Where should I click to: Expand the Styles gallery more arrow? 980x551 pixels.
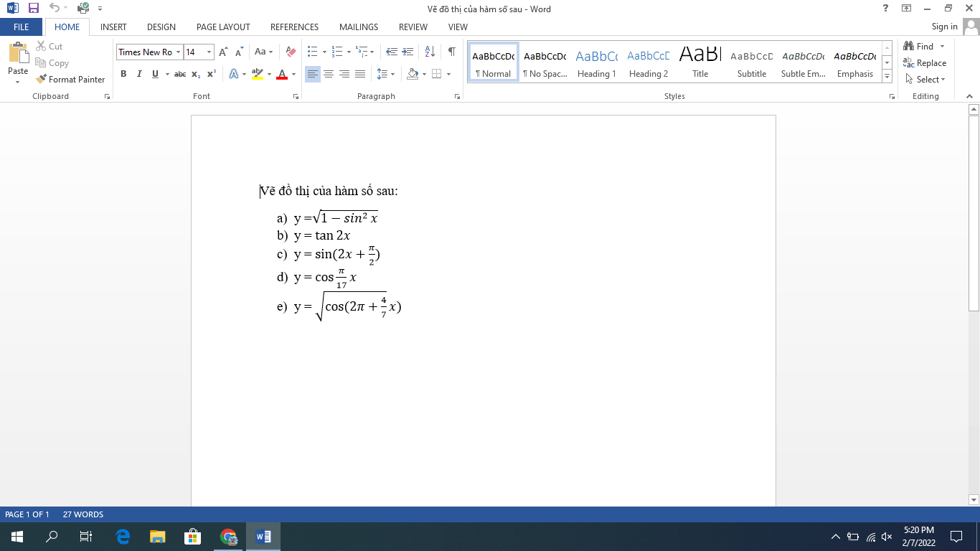point(887,76)
